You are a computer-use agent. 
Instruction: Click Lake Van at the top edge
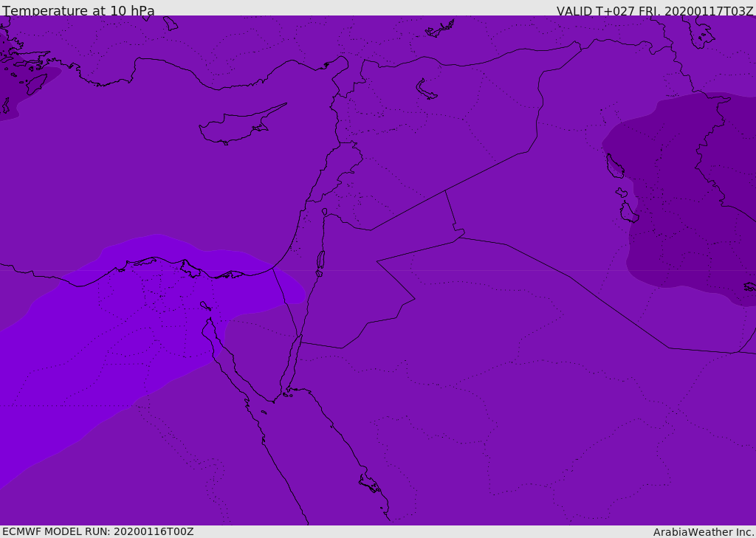pyautogui.click(x=439, y=29)
